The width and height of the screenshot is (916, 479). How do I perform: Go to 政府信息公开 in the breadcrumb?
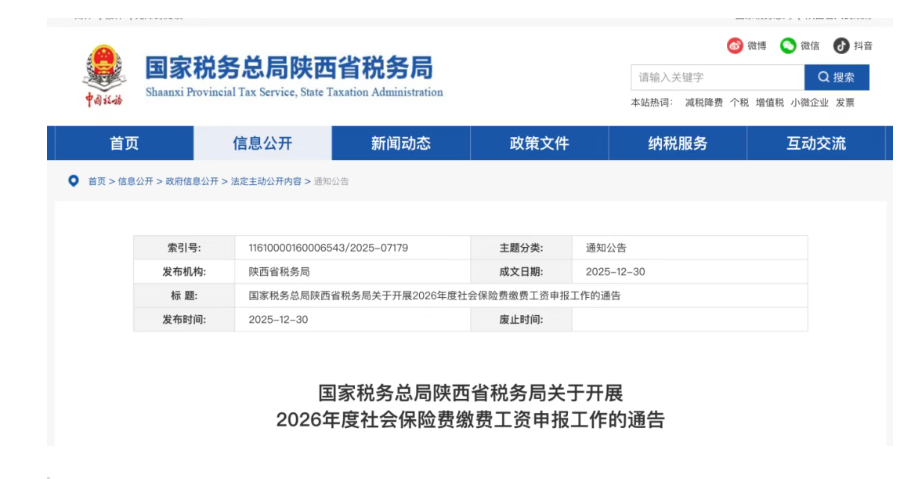click(x=192, y=182)
